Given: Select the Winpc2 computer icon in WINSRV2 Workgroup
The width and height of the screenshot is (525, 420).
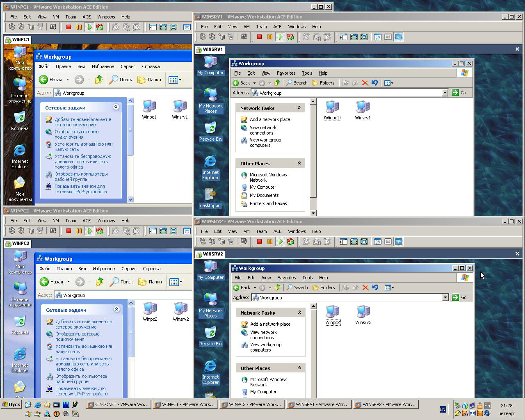Looking at the screenshot, I should (333, 315).
